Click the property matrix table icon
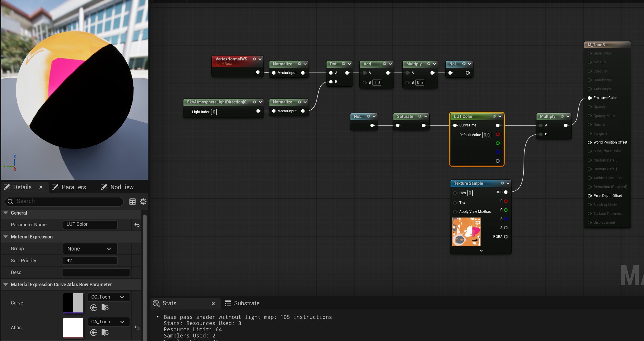The image size is (644, 341). [133, 202]
